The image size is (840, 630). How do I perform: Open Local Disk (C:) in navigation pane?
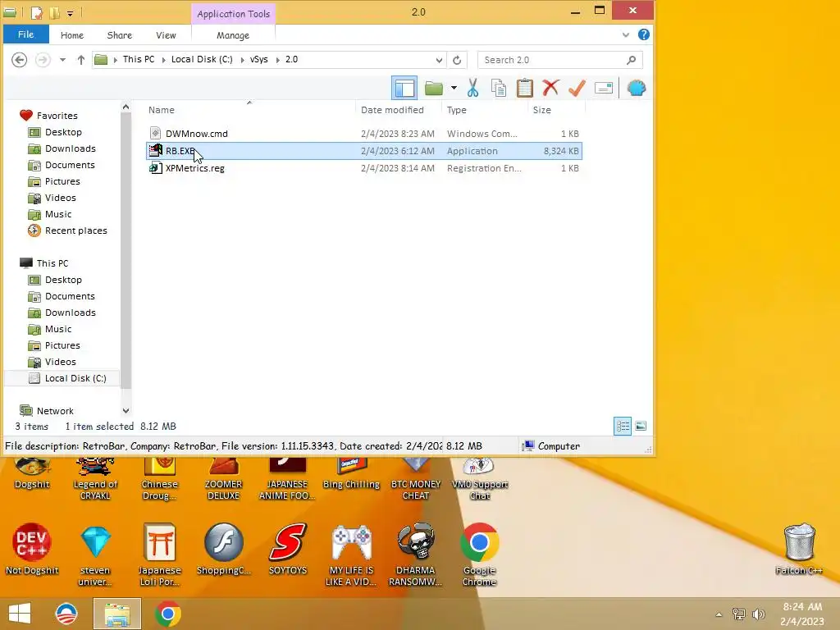click(75, 378)
